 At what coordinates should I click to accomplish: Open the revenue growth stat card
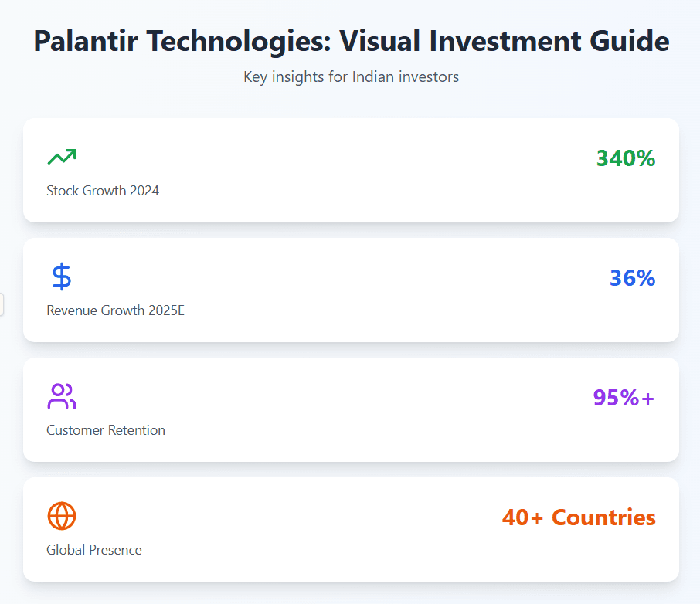[351, 290]
